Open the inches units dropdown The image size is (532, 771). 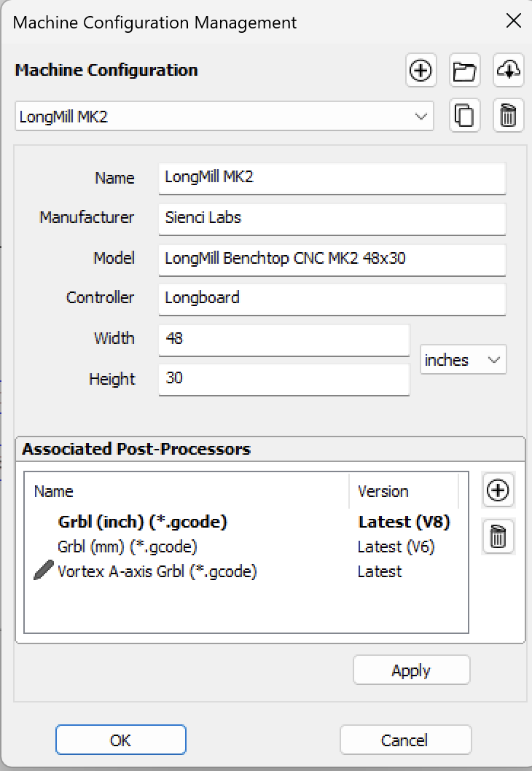[x=463, y=359]
